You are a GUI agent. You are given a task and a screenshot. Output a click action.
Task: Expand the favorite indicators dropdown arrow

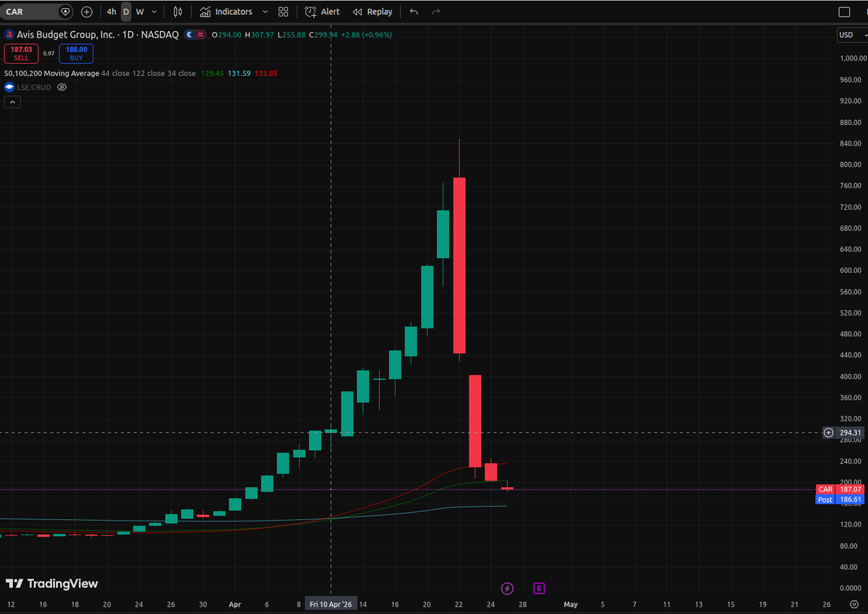pyautogui.click(x=265, y=12)
